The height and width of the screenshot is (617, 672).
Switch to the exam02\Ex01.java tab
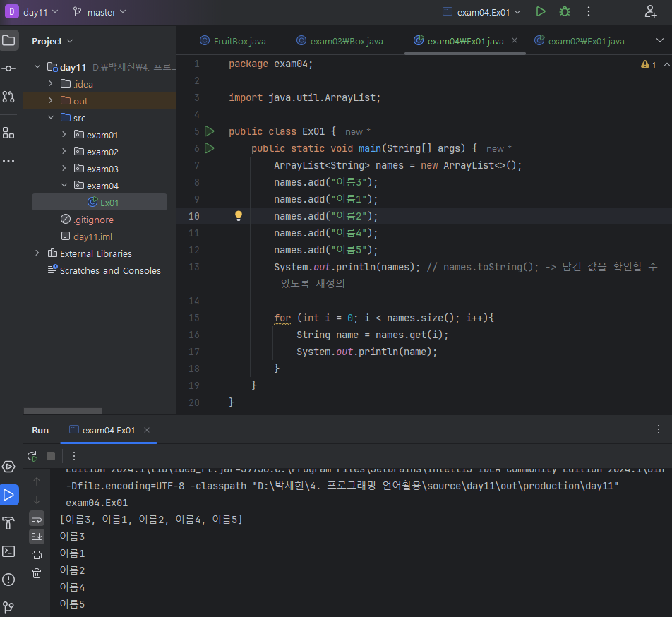[580, 41]
